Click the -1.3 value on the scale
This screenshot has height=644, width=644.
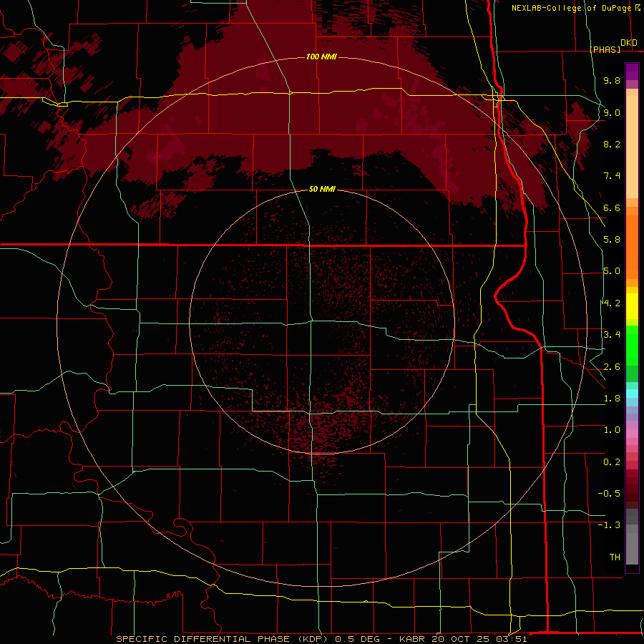pos(609,525)
